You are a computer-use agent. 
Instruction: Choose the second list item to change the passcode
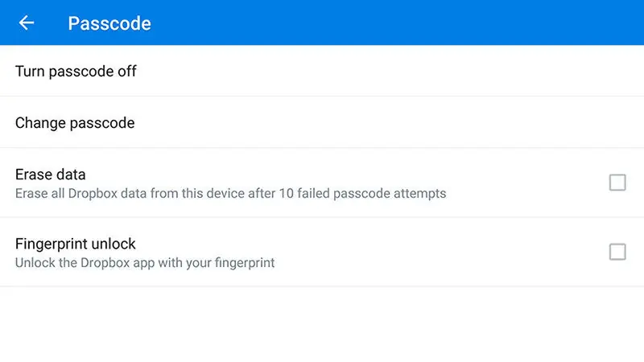coord(75,122)
